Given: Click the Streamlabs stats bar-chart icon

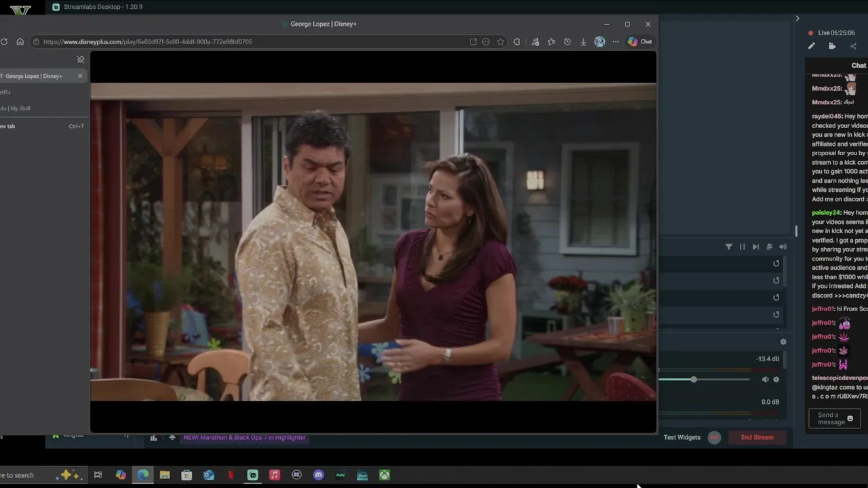Looking at the screenshot, I should click(153, 438).
